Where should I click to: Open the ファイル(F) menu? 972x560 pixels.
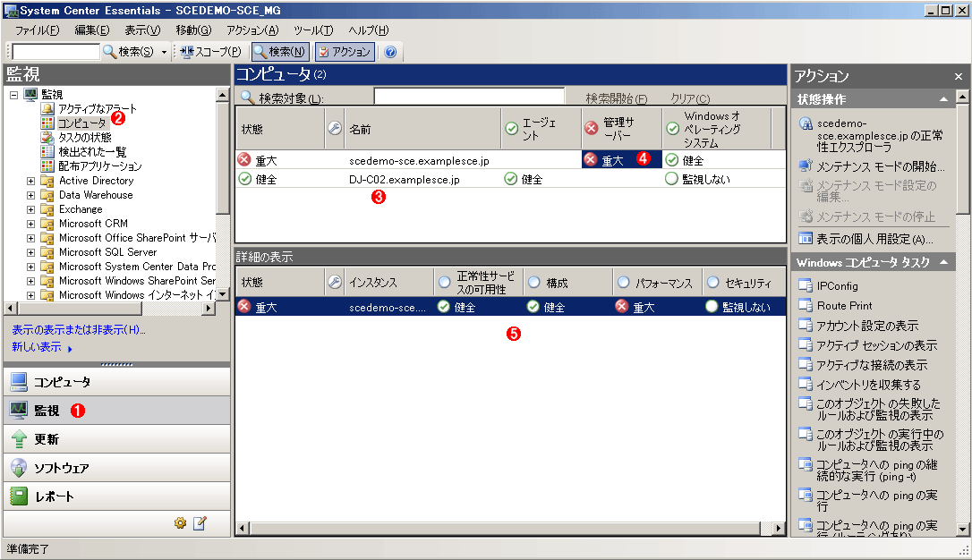click(x=38, y=30)
